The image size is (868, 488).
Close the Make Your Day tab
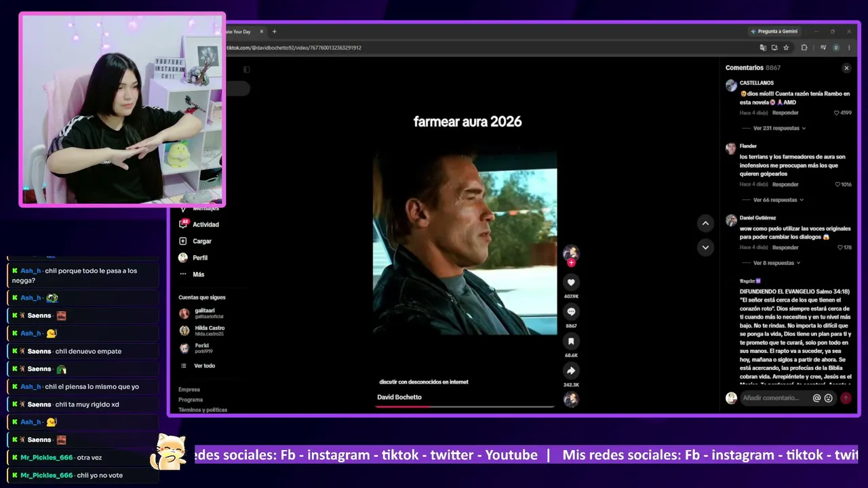click(x=262, y=31)
